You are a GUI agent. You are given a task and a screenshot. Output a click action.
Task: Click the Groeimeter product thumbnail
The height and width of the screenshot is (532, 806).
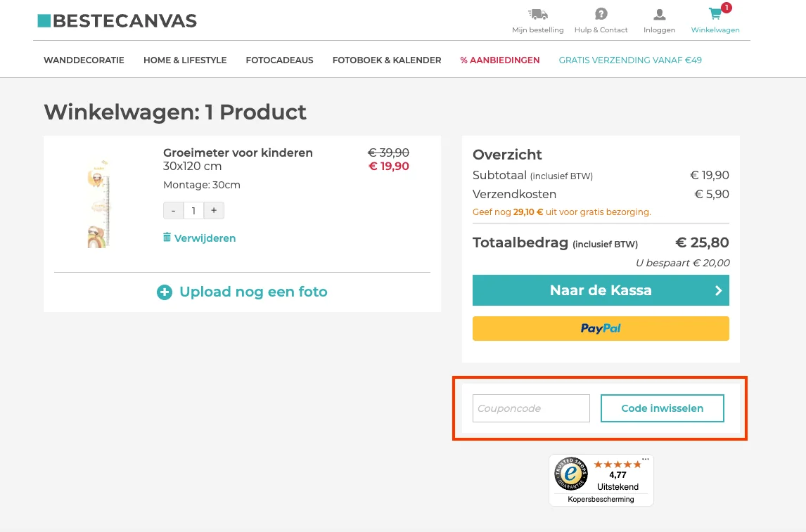pos(98,202)
